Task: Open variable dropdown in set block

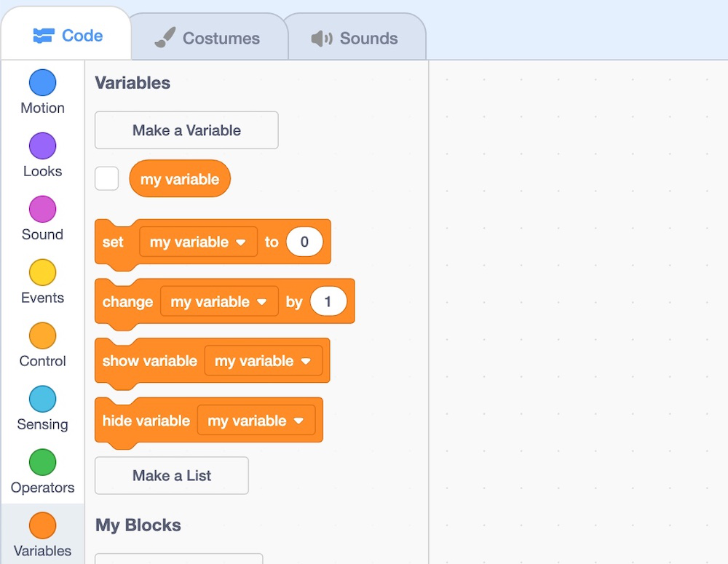Action: pyautogui.click(x=198, y=242)
